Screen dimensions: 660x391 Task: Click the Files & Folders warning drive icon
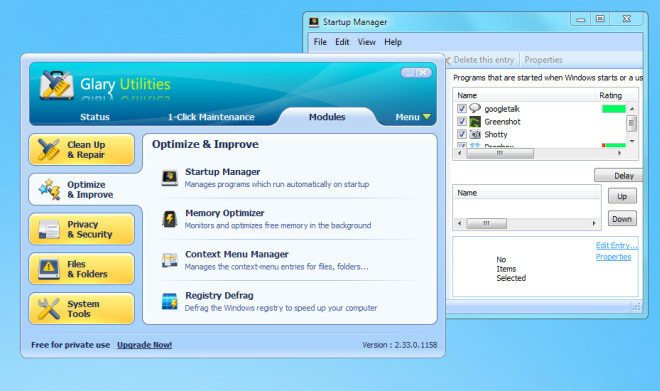(x=49, y=269)
